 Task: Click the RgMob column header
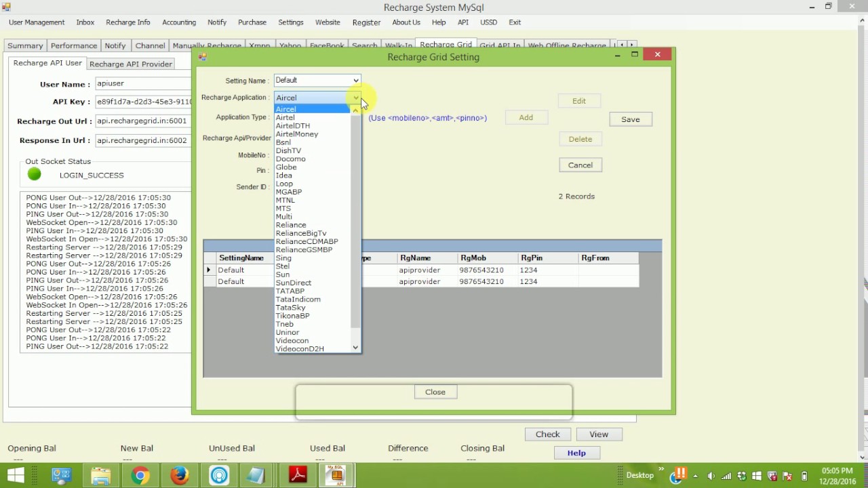[x=487, y=258]
